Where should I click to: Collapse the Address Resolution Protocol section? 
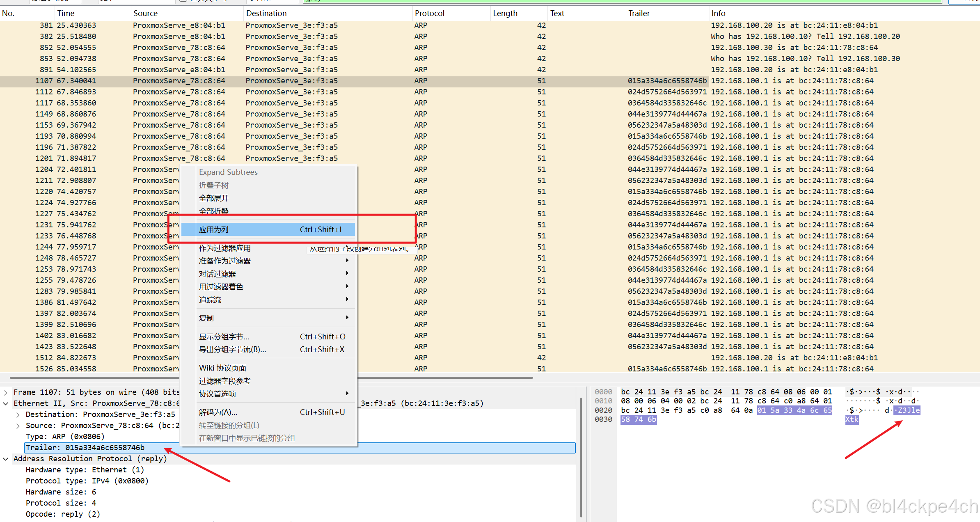click(x=6, y=459)
